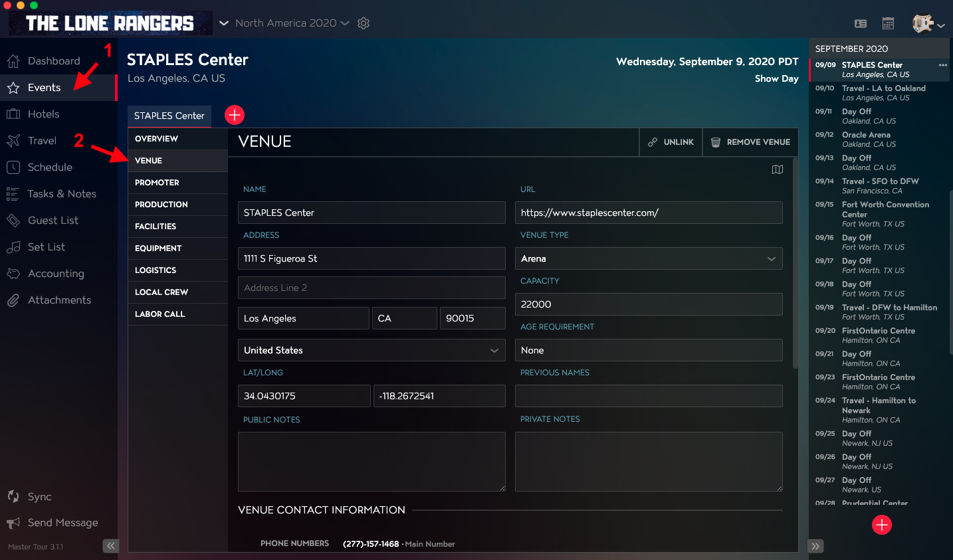Collapse the left sidebar with double chevron
953x560 pixels.
(110, 546)
